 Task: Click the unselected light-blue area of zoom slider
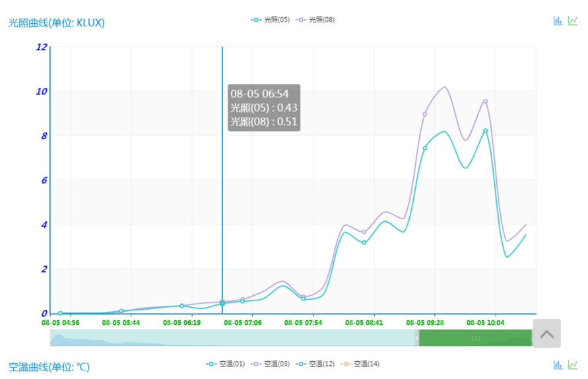[231, 337]
